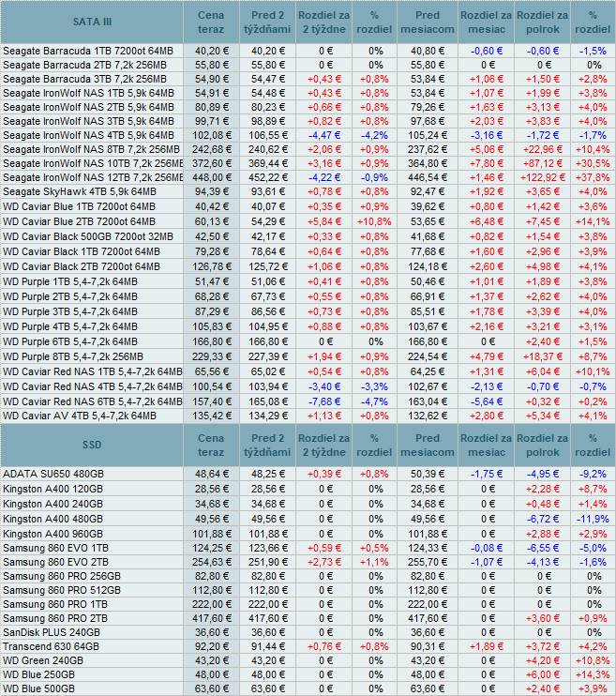Screen dimensions: 616x696
Task: Click Seagate IronWolf NAS 12TB product name
Action: 93,178
